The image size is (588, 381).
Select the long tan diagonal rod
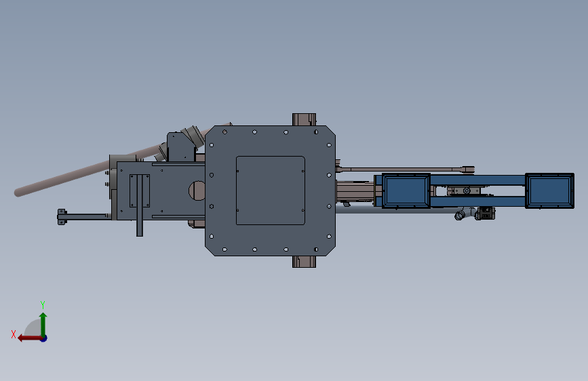pos(90,169)
